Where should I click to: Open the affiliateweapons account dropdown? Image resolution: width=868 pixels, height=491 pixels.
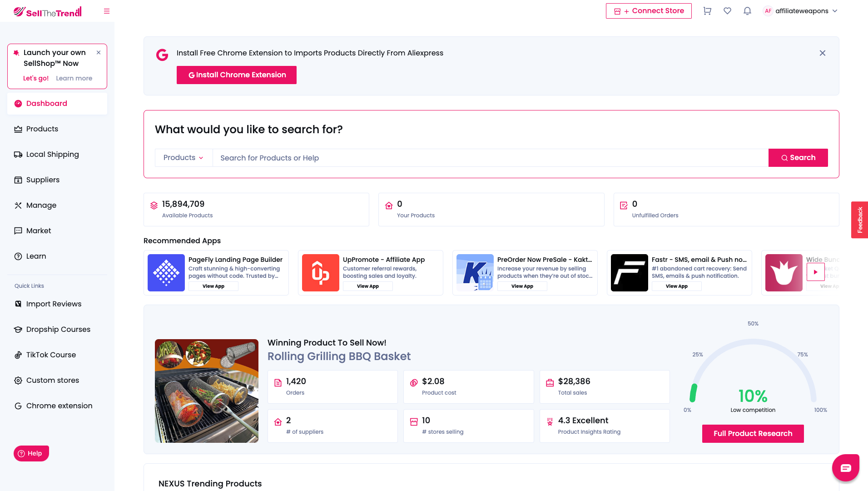click(801, 10)
